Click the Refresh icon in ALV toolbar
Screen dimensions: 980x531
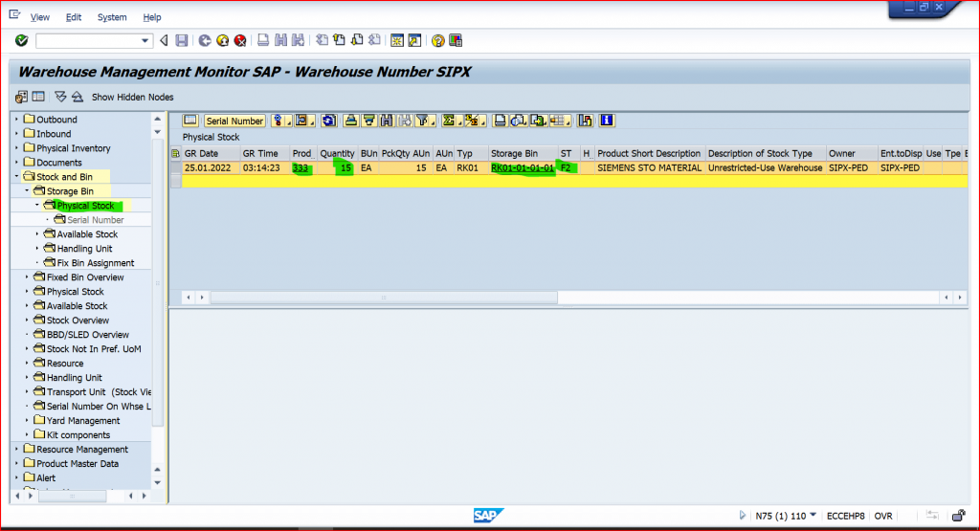[x=329, y=121]
